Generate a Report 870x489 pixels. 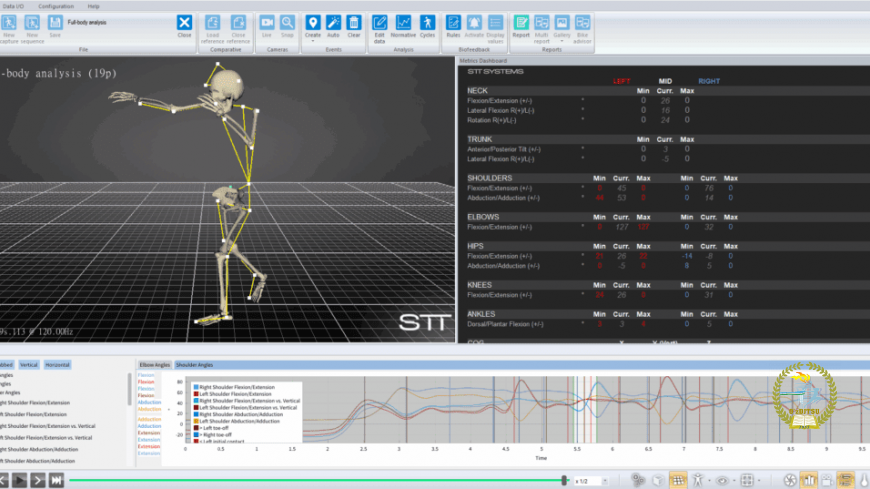(x=521, y=23)
